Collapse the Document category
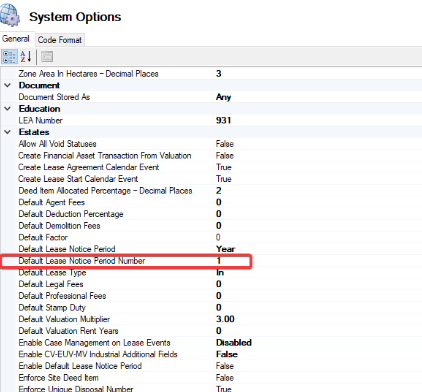The width and height of the screenshot is (422, 392). [x=8, y=85]
